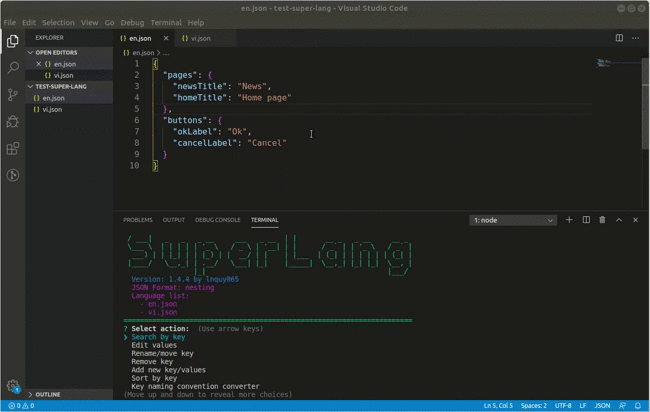This screenshot has width=650, height=412.
Task: Create a new terminal with plus icon
Action: [x=569, y=220]
